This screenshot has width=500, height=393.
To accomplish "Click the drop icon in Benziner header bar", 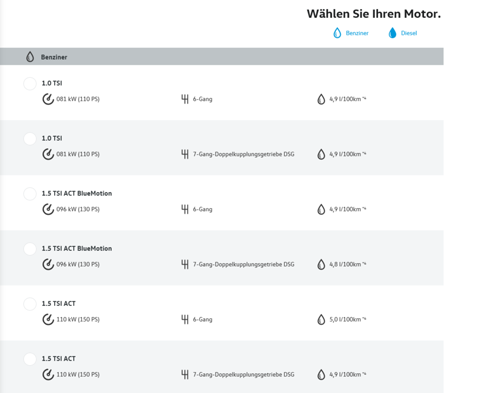I will click(x=30, y=57).
